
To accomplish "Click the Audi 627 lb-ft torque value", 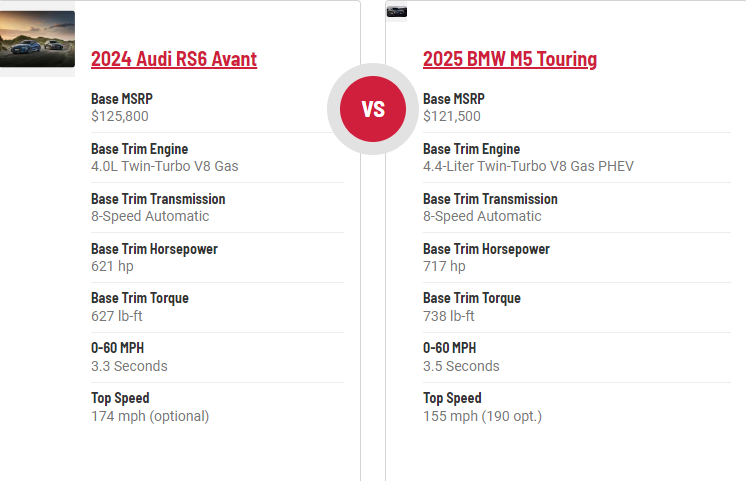I will (x=116, y=316).
